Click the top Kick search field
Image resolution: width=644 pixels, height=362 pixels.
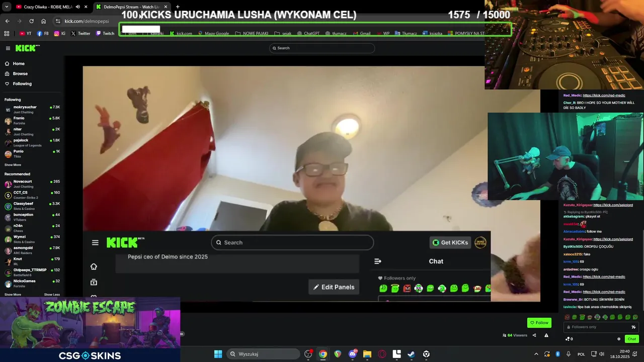click(x=322, y=48)
